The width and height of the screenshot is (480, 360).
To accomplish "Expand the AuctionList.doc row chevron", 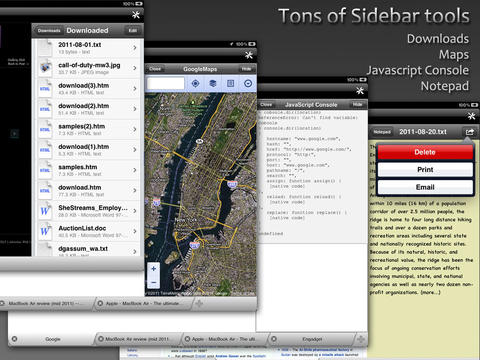I will 135,231.
